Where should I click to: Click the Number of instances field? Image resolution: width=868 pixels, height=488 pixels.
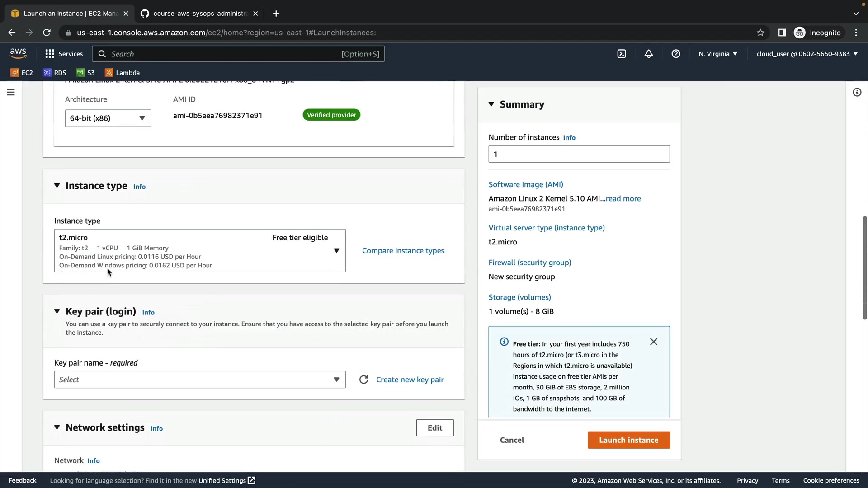coord(579,154)
